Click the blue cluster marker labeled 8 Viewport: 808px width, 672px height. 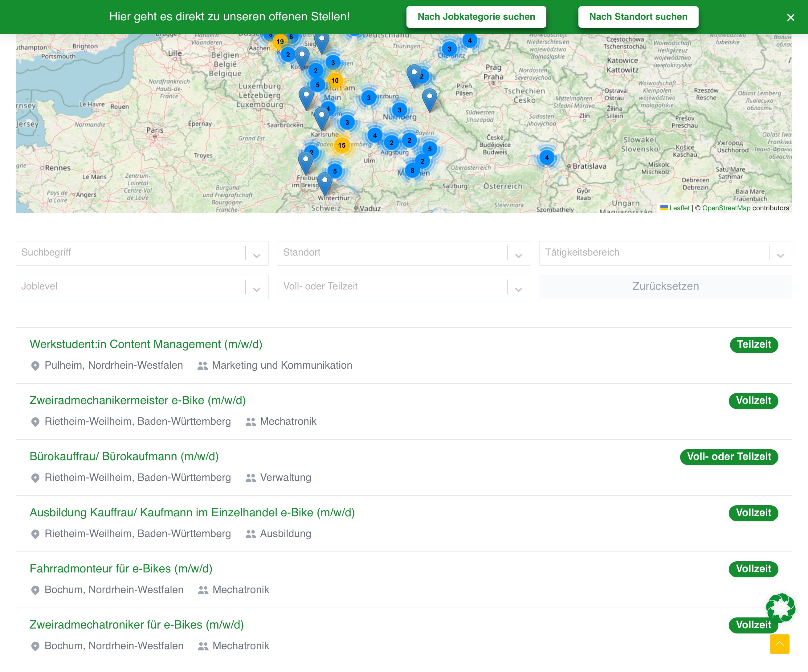coord(412,170)
